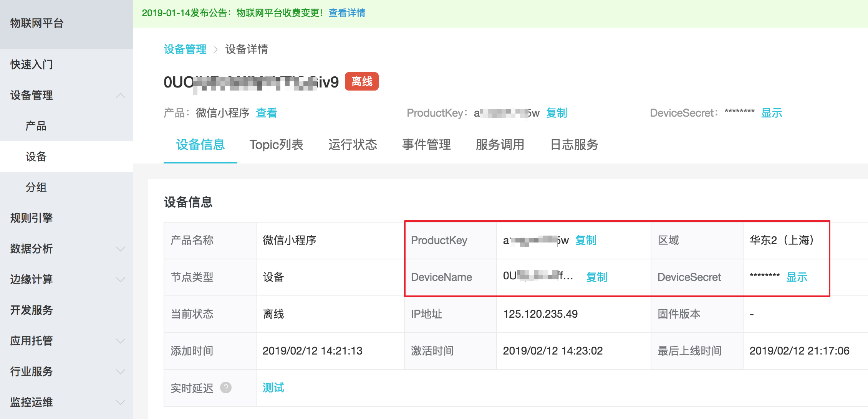
Task: Navigate back via 设备管理 breadcrumb
Action: click(185, 49)
